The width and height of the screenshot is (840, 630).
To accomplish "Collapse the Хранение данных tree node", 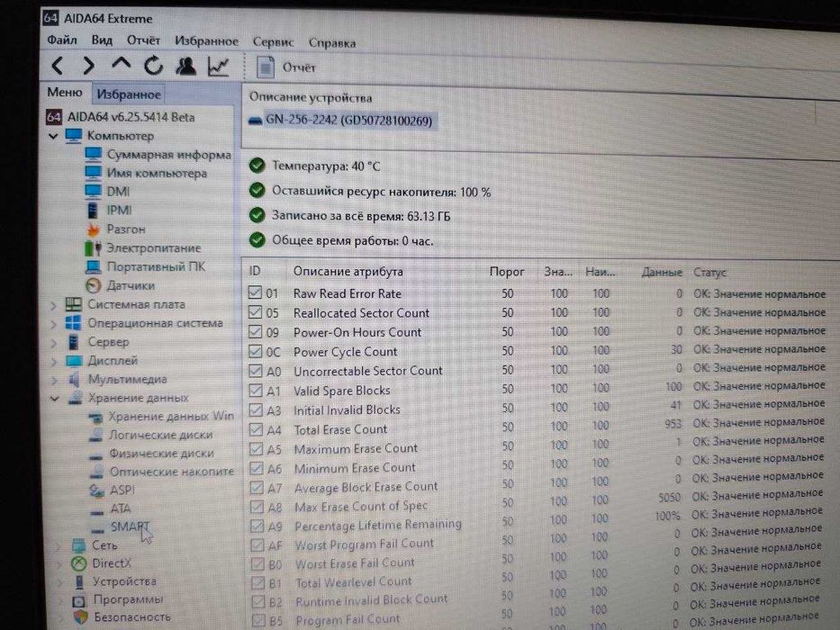I will 55,398.
